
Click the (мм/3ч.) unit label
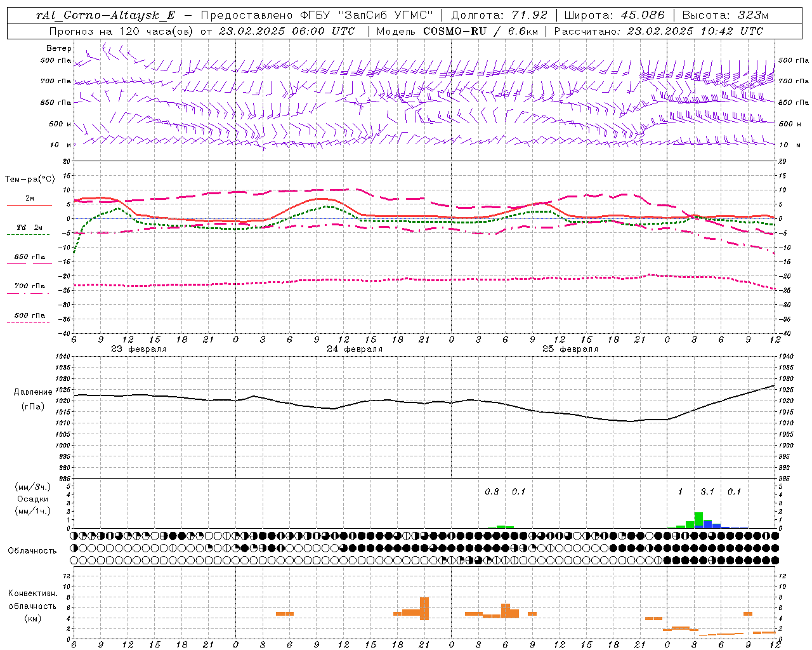coord(33,487)
